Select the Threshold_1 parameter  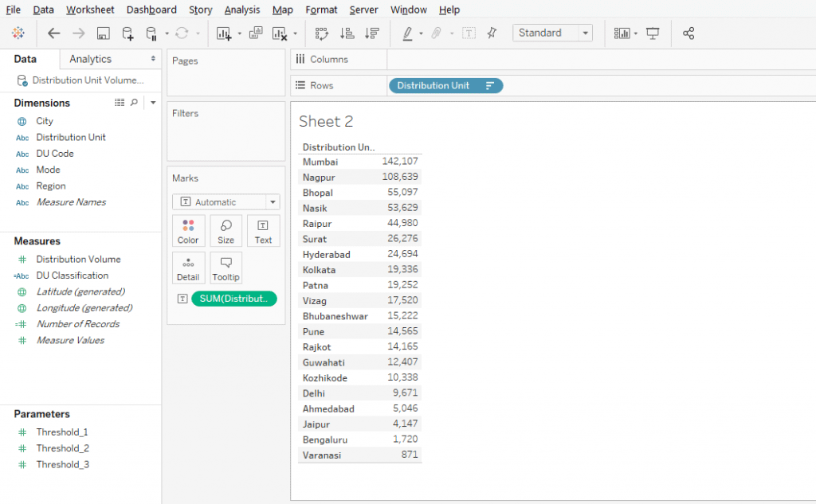click(62, 432)
